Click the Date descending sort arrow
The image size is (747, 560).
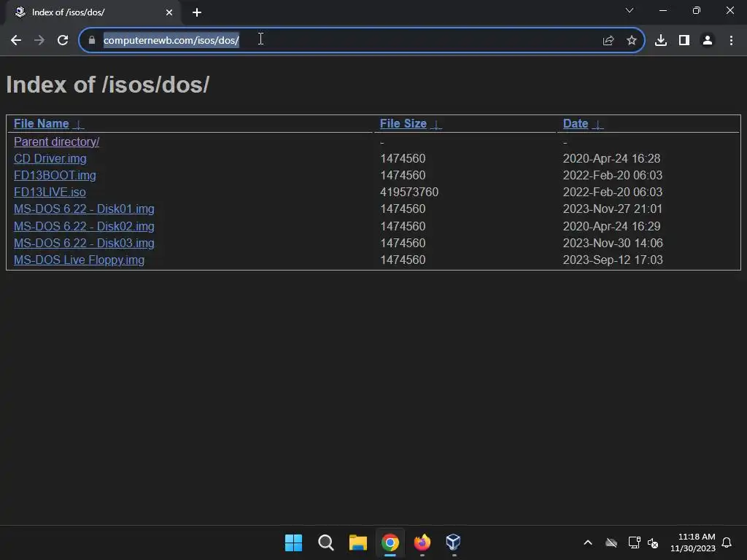tap(598, 125)
